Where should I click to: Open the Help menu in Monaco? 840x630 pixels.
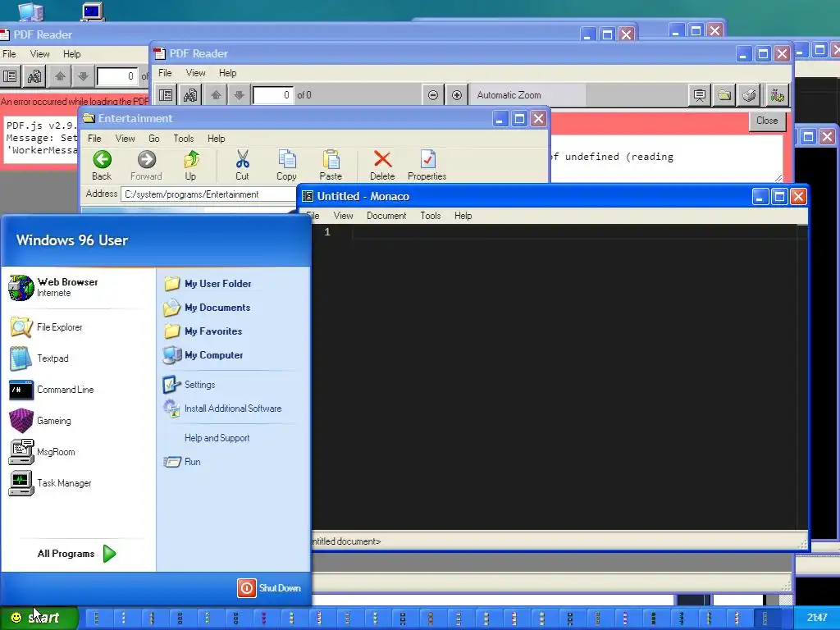coord(463,216)
